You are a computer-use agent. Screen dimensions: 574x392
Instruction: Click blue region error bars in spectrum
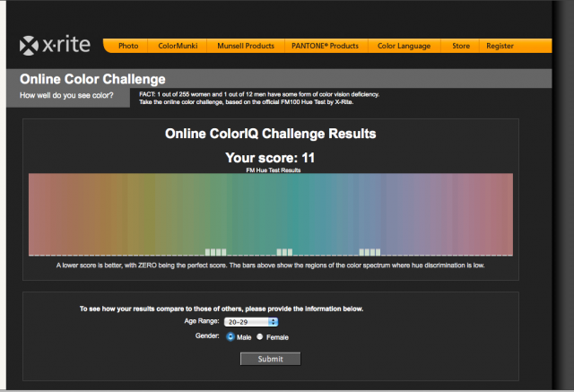(370, 252)
